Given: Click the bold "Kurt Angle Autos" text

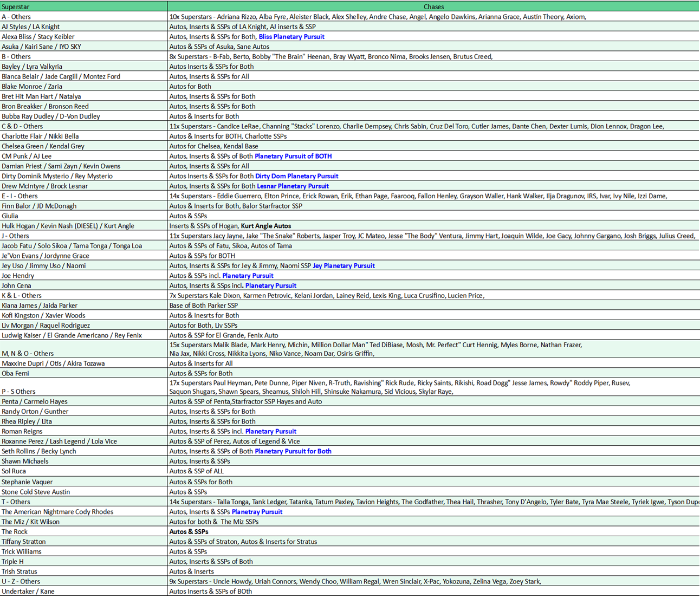Looking at the screenshot, I should 266,226.
